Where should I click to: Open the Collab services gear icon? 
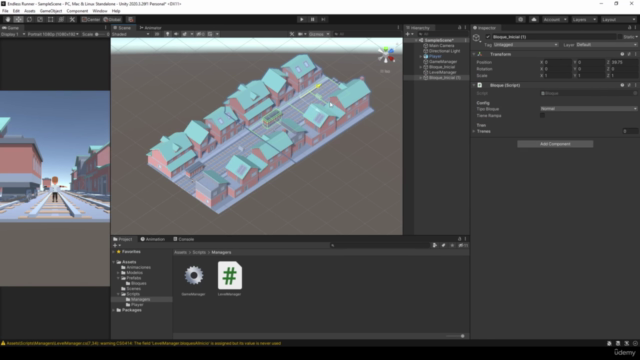[520, 19]
